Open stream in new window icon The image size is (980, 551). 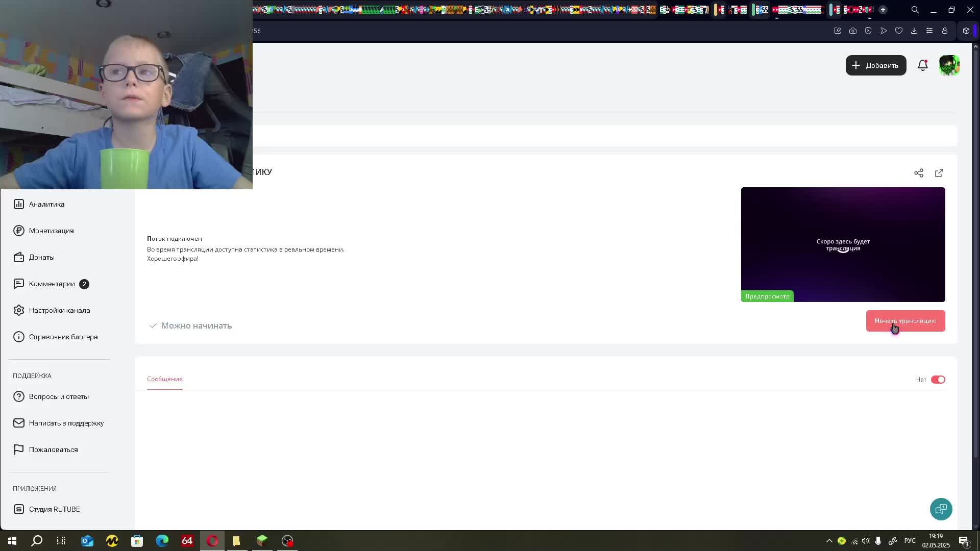[x=939, y=173]
